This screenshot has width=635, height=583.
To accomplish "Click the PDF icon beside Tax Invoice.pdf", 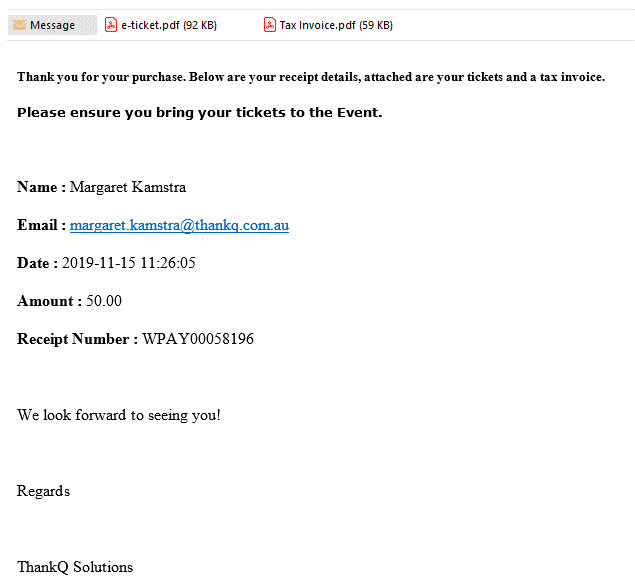I will pyautogui.click(x=270, y=25).
